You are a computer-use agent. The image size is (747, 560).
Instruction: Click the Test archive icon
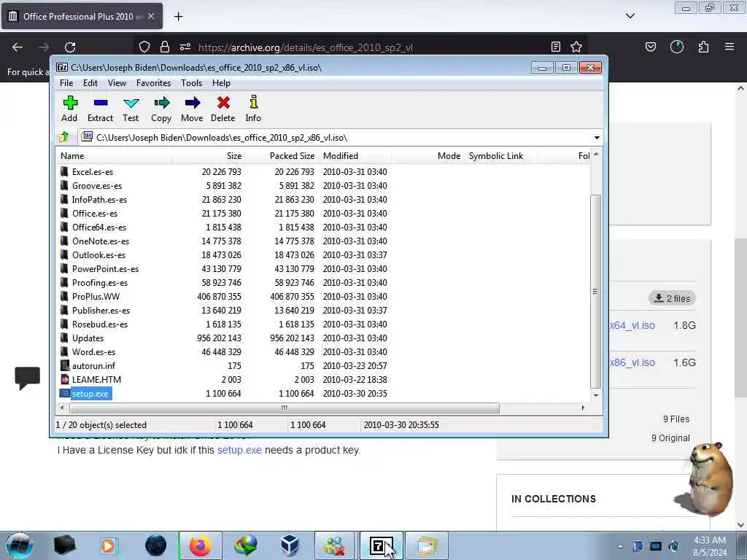tap(131, 109)
